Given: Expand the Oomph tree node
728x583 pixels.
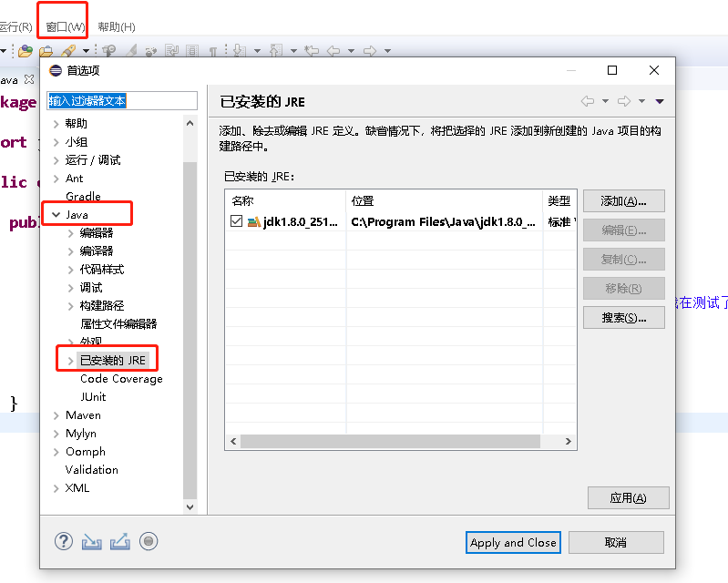Looking at the screenshot, I should (x=56, y=452).
